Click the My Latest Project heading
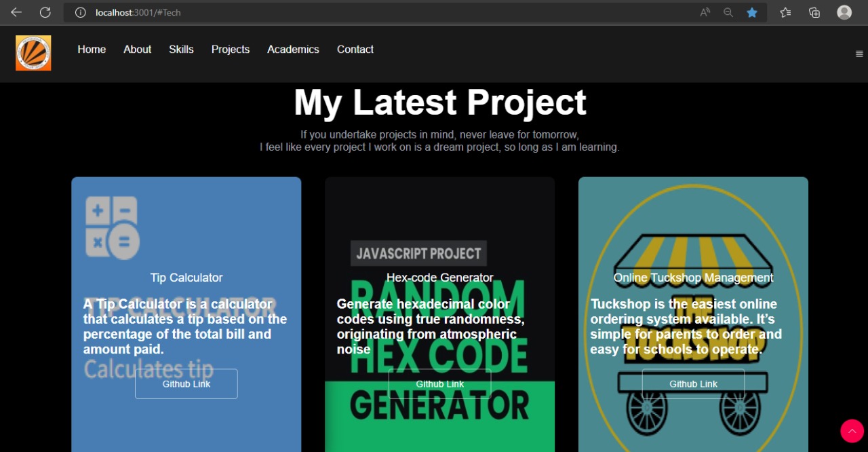 (440, 102)
